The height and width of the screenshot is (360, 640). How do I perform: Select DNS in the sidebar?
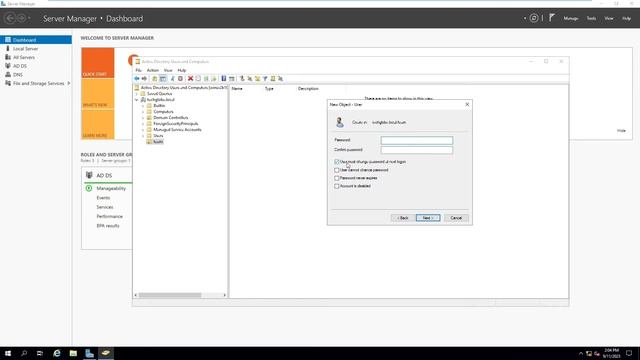[18, 75]
